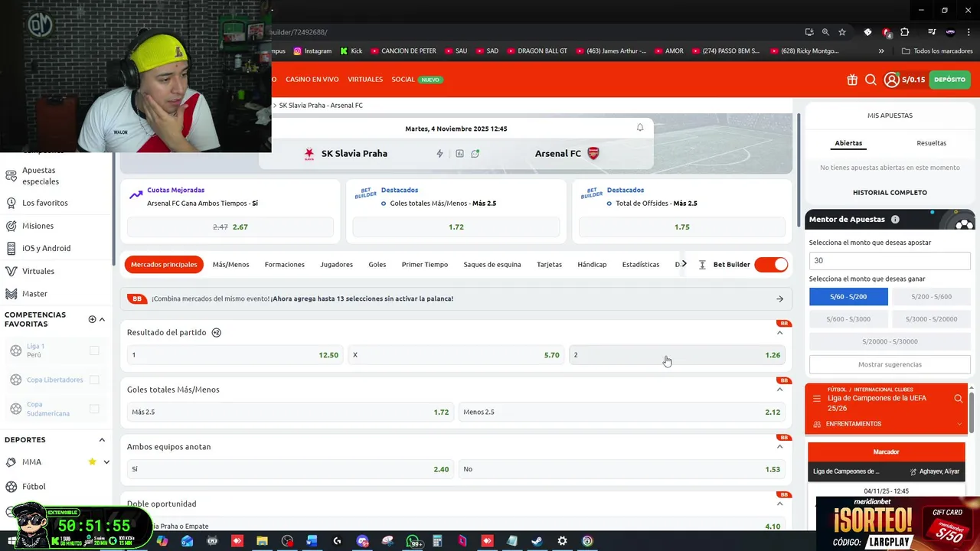Switch to the Formaciones tab
The width and height of the screenshot is (980, 551).
point(285,265)
